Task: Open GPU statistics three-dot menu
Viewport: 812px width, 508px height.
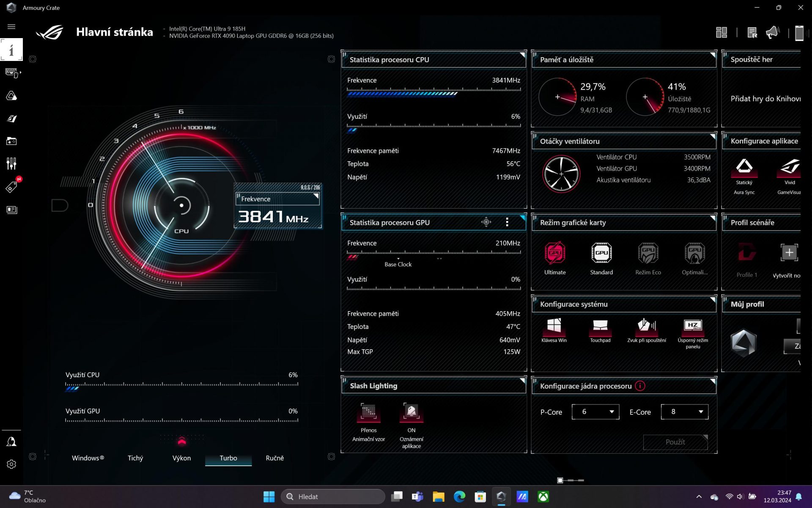Action: pos(507,222)
